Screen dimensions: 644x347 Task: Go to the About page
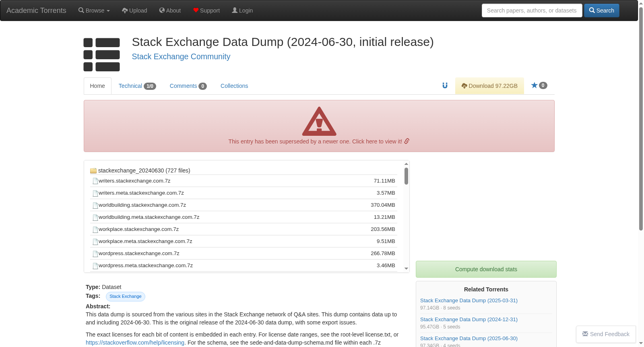click(170, 10)
